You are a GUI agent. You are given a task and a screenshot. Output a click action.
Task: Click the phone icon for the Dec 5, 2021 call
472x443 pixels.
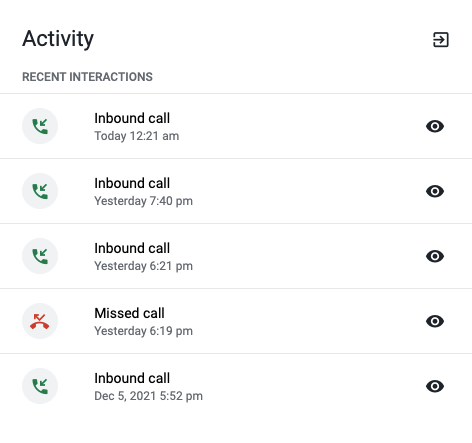coord(40,386)
